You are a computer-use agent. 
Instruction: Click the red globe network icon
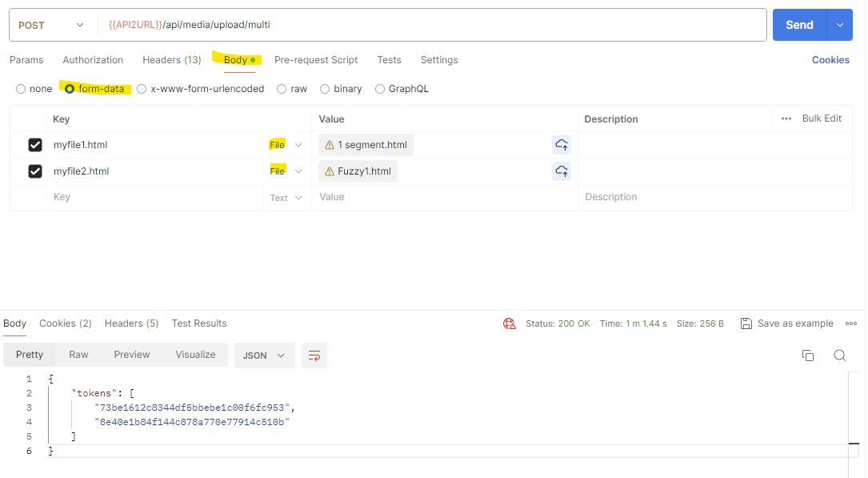(x=510, y=323)
